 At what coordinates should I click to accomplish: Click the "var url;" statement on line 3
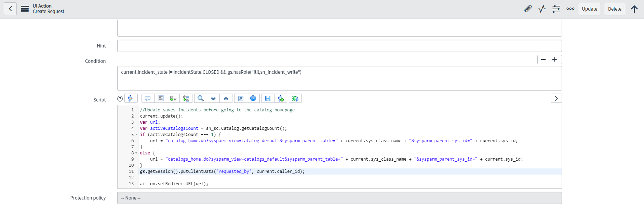150,122
